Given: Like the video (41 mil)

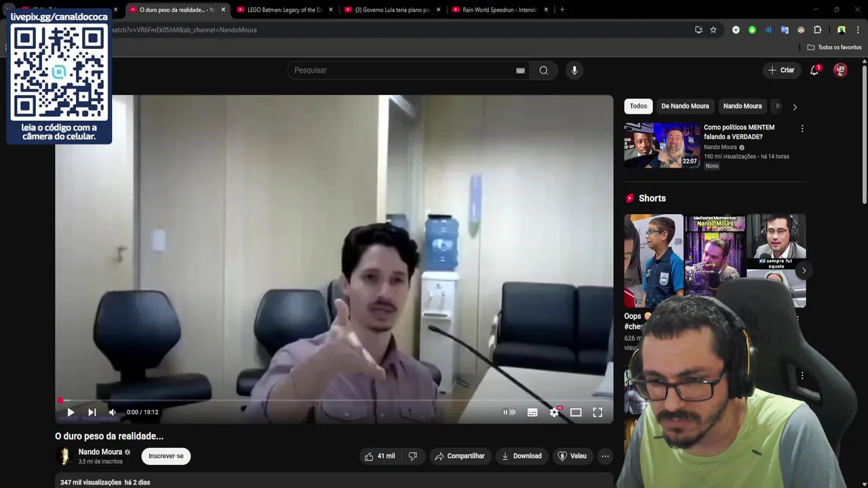Looking at the screenshot, I should pos(379,456).
